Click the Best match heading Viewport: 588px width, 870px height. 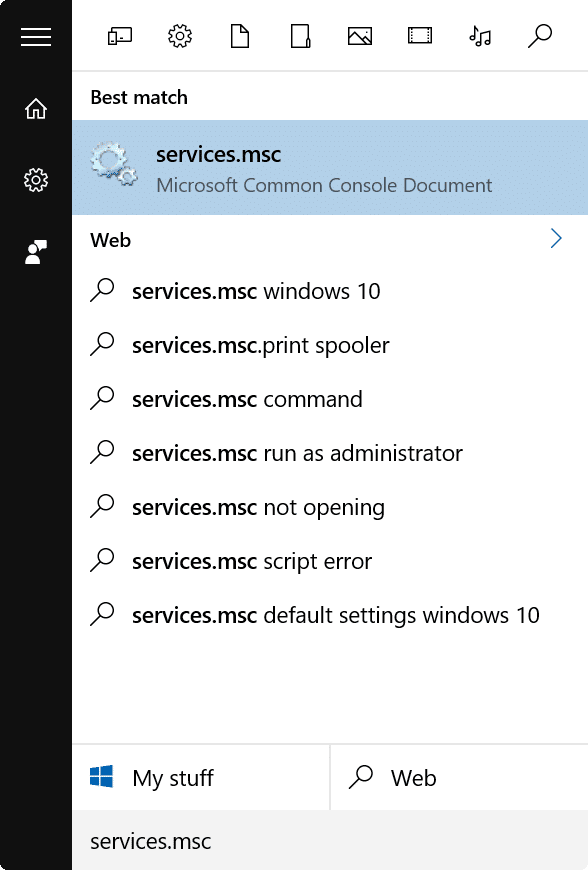(x=139, y=98)
